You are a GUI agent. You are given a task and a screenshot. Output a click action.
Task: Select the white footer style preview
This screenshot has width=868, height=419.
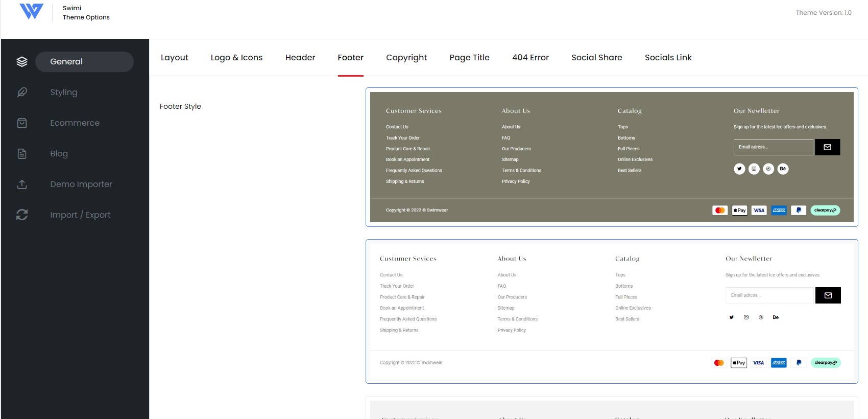612,311
